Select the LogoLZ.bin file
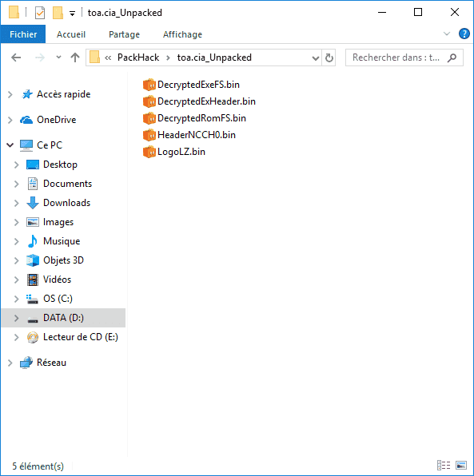Screen dimensions: 474x476 (x=174, y=152)
